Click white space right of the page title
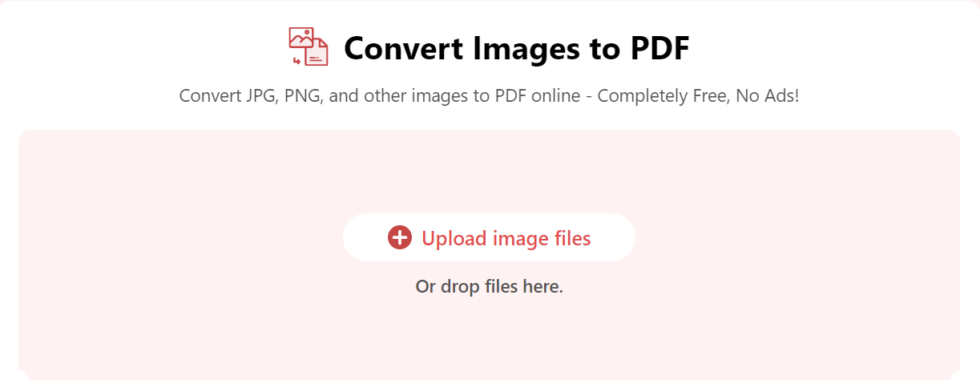Image resolution: width=980 pixels, height=380 pixels. point(833,46)
